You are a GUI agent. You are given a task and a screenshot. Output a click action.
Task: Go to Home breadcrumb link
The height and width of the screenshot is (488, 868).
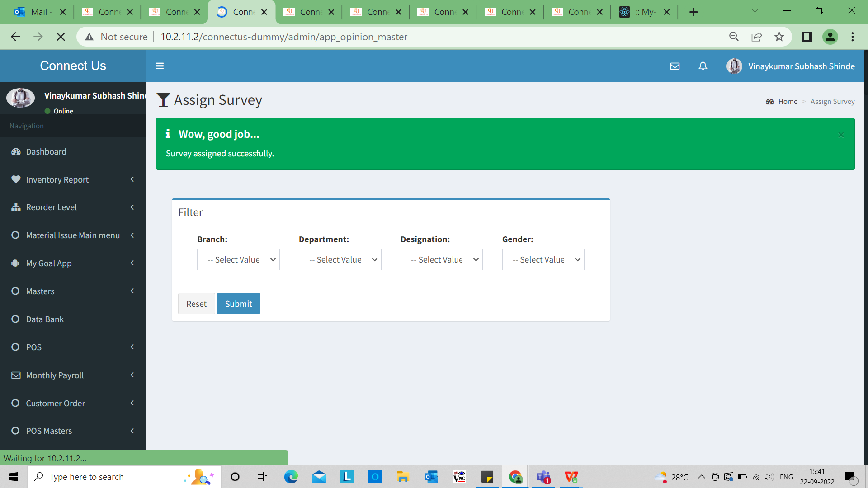pos(788,102)
